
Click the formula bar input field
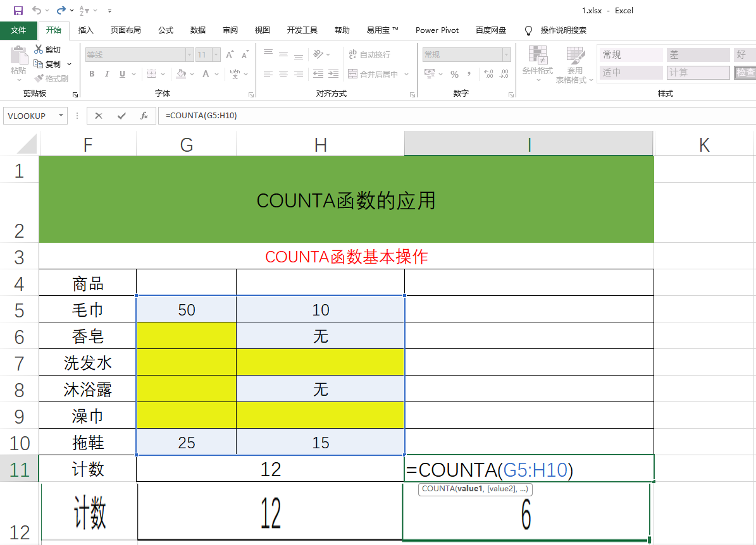pos(457,116)
